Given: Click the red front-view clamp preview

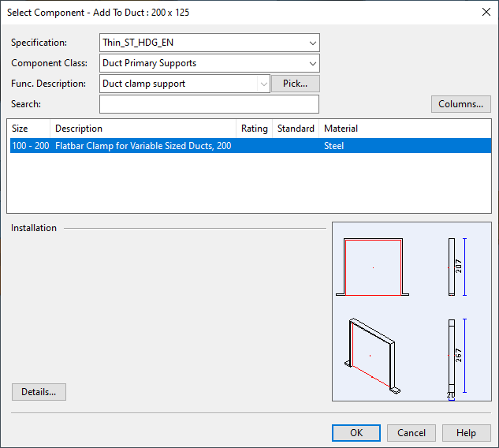Looking at the screenshot, I should pyautogui.click(x=373, y=267).
